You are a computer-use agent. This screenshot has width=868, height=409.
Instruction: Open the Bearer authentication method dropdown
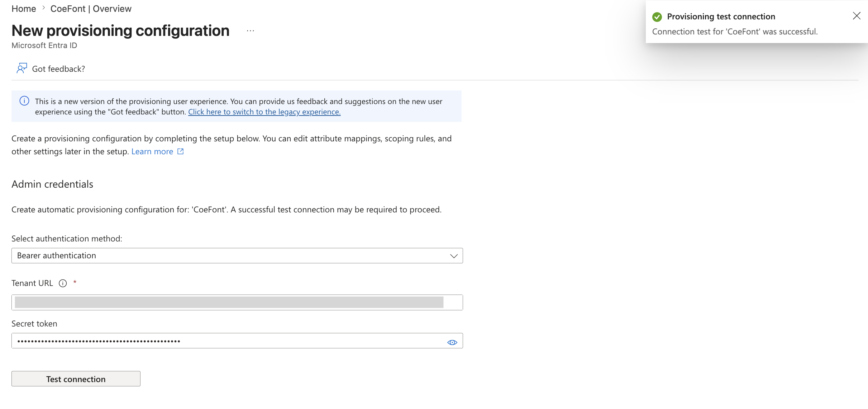click(237, 255)
